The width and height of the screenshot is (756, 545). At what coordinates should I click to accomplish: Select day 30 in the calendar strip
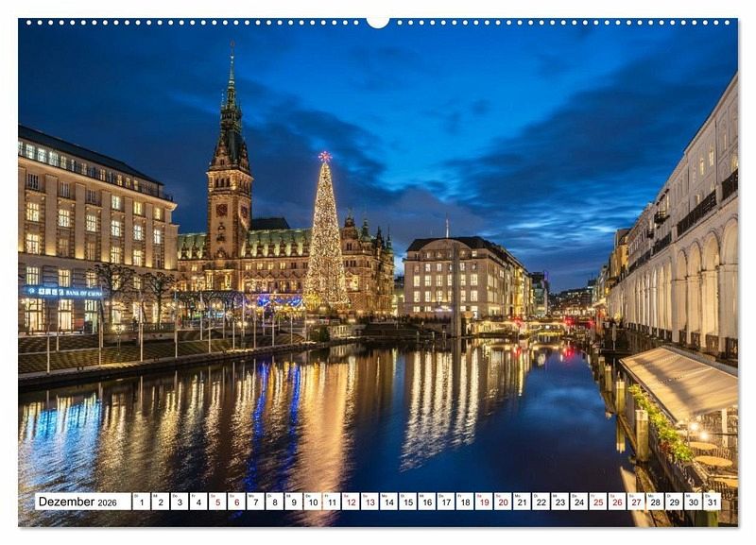694,502
